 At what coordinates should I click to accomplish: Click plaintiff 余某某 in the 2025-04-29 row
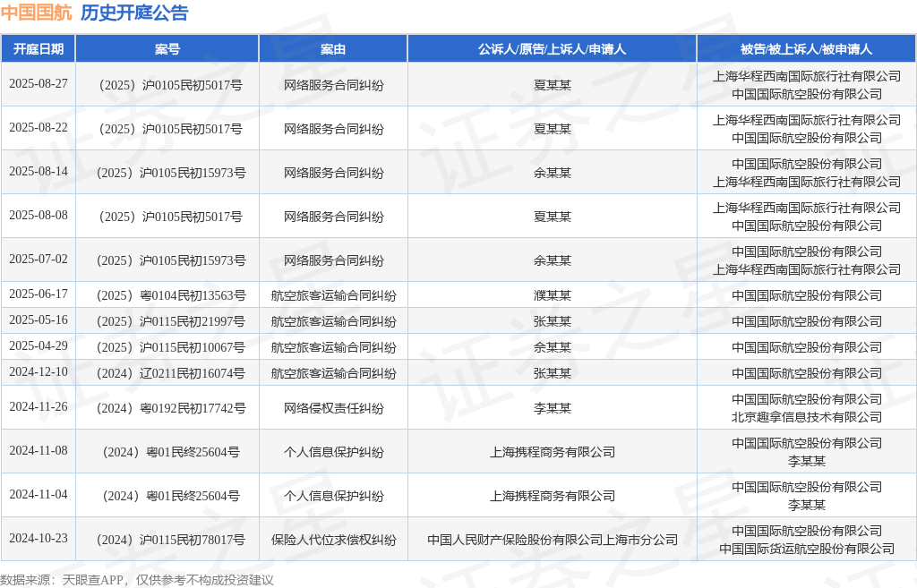point(552,347)
